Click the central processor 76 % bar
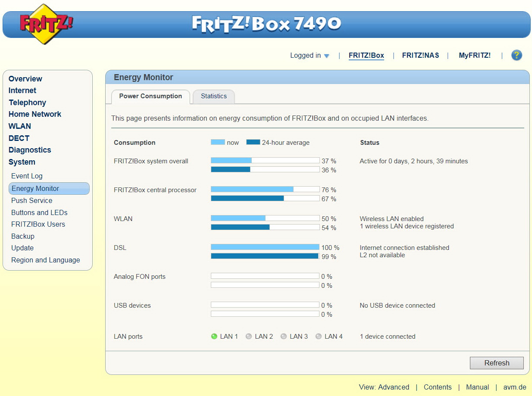Screen dimensions: 532x396 coord(265,189)
